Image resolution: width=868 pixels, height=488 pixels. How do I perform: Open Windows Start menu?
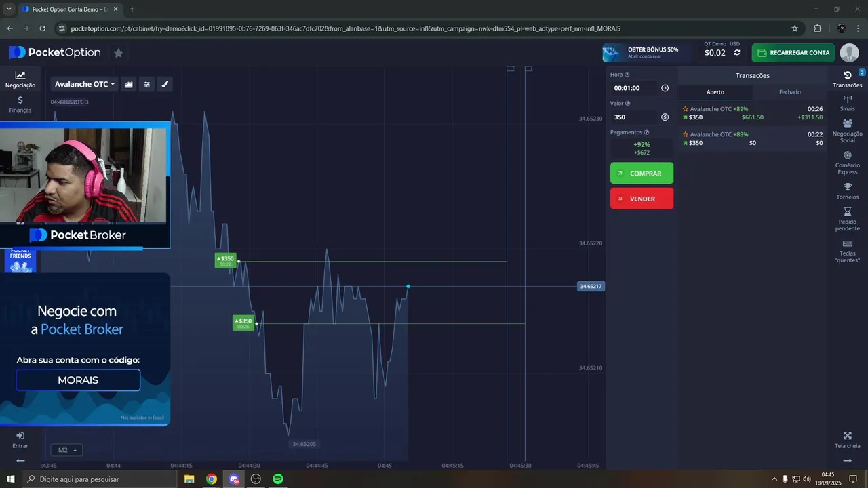pyautogui.click(x=10, y=479)
